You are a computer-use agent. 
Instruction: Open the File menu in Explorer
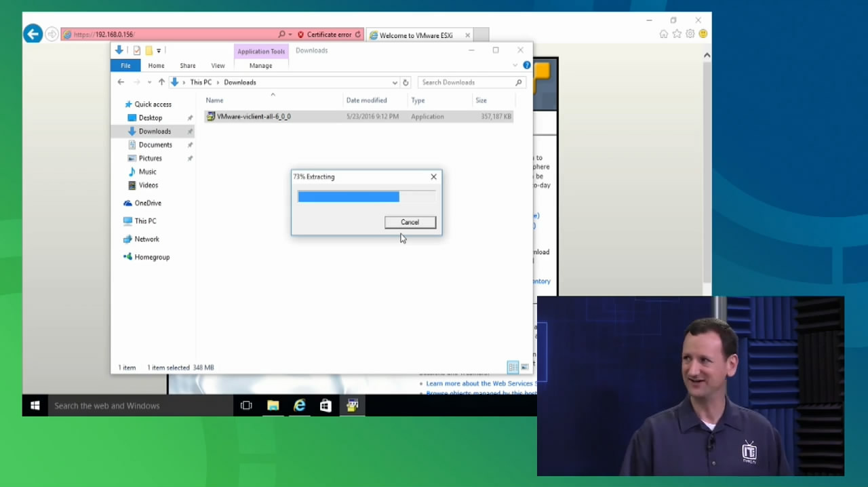(125, 66)
